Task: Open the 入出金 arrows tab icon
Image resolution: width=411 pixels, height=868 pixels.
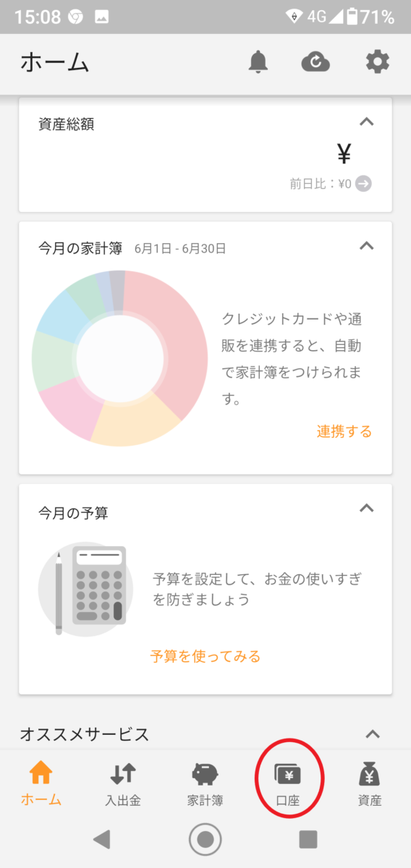Action: [123, 775]
